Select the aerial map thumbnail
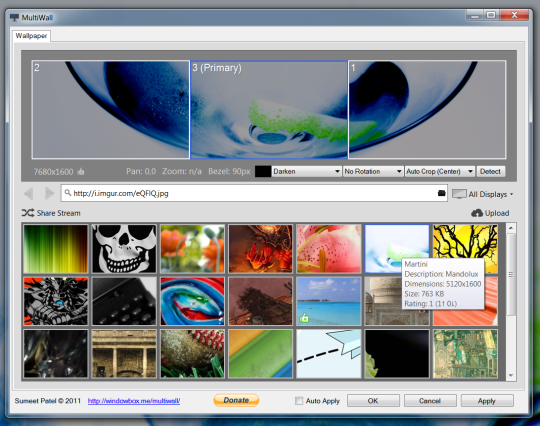 tap(465, 354)
